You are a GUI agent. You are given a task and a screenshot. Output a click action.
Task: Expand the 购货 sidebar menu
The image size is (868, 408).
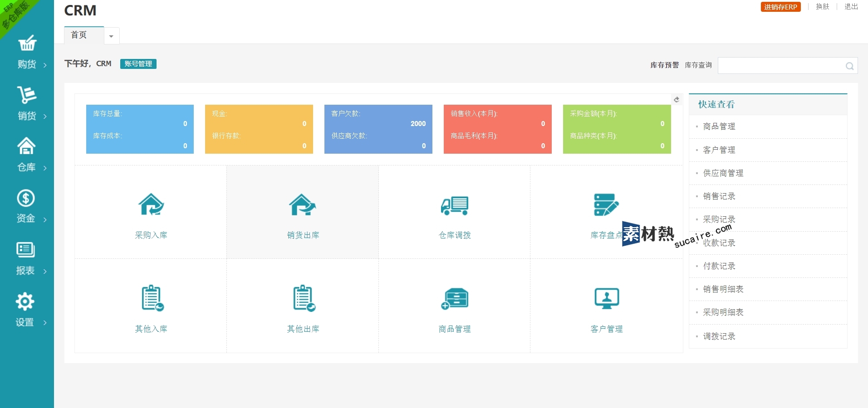(27, 52)
